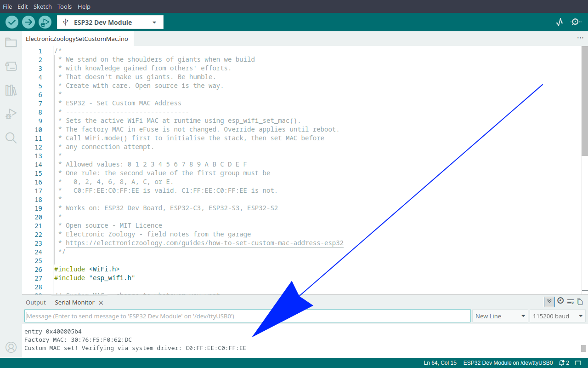Clear the Serial Monitor output
Viewport: 588px width, 368px height.
tap(571, 302)
